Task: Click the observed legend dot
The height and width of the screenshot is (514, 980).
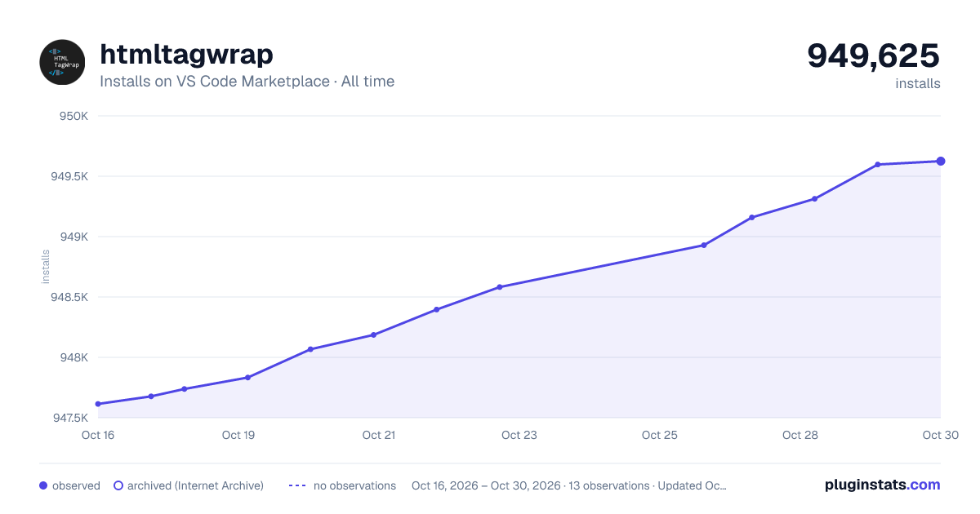Action: point(43,485)
